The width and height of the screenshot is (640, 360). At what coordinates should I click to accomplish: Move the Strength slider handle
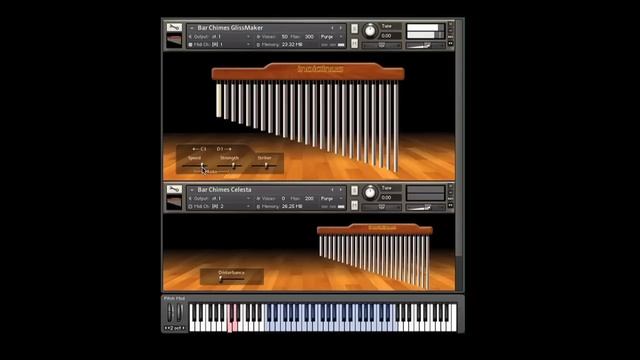[233, 165]
